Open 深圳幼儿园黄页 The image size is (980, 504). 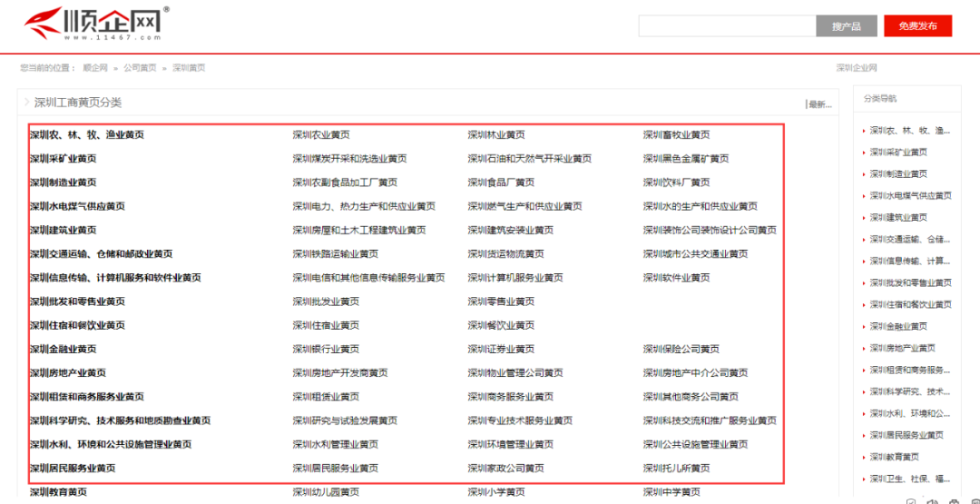click(x=326, y=492)
